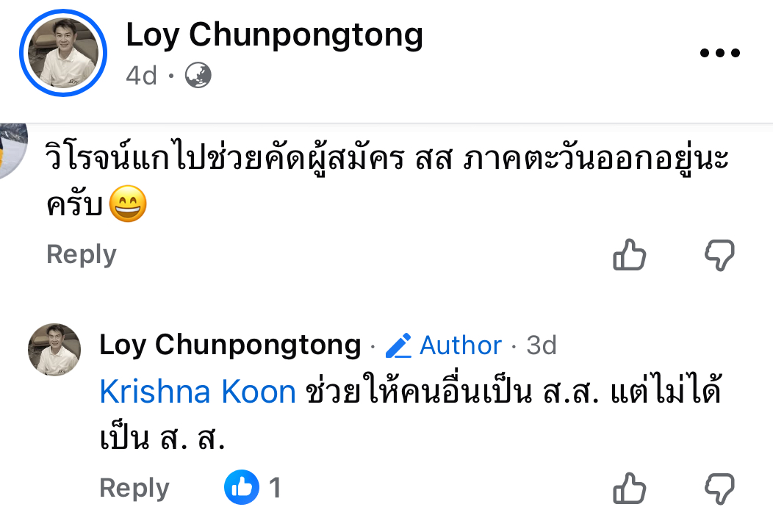Click the blue Author label

click(461, 345)
